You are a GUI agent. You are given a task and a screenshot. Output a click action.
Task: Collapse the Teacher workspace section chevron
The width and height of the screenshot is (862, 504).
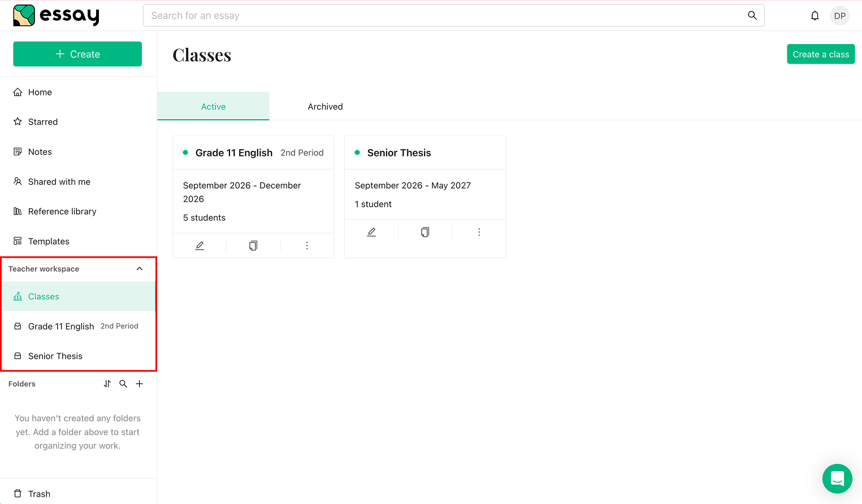click(140, 269)
